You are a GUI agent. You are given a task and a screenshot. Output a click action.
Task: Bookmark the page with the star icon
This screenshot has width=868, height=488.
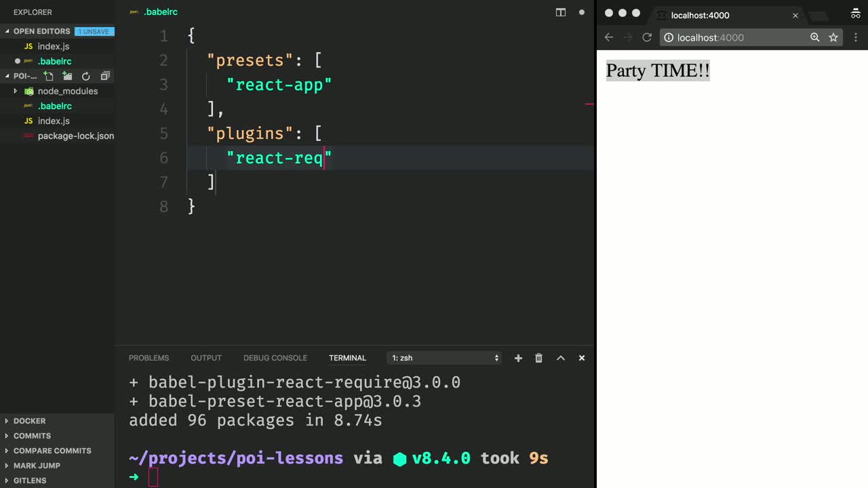pos(833,37)
